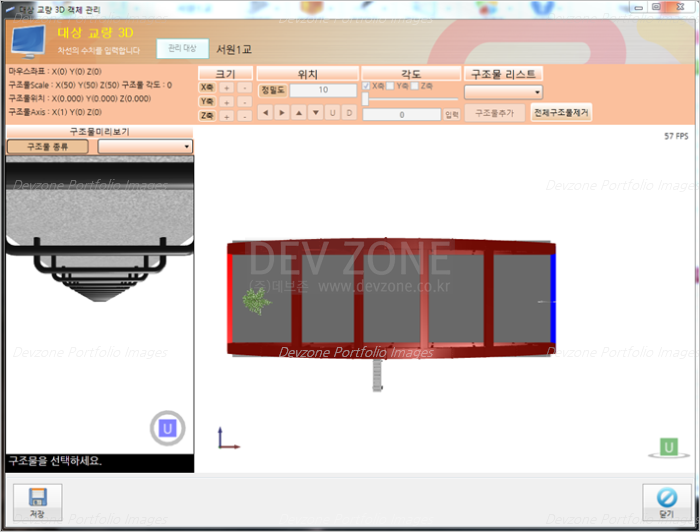This screenshot has width=700, height=532.
Task: Click the Y축 size label
Action: click(x=207, y=102)
